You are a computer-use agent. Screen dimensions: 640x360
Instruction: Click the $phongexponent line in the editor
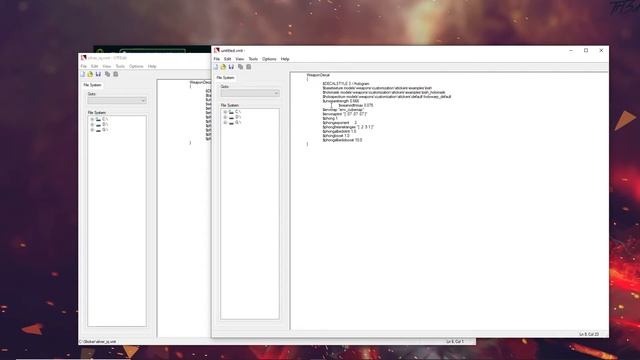click(x=340, y=123)
